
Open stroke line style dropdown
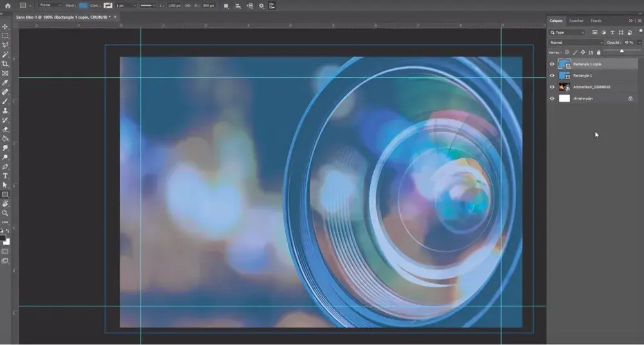click(x=147, y=6)
